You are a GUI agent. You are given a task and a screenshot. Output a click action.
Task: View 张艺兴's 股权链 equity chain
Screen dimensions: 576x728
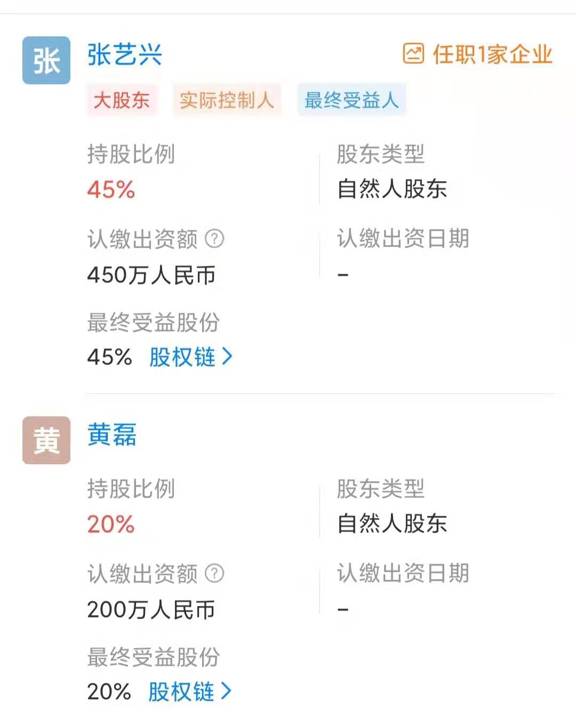[x=182, y=357]
